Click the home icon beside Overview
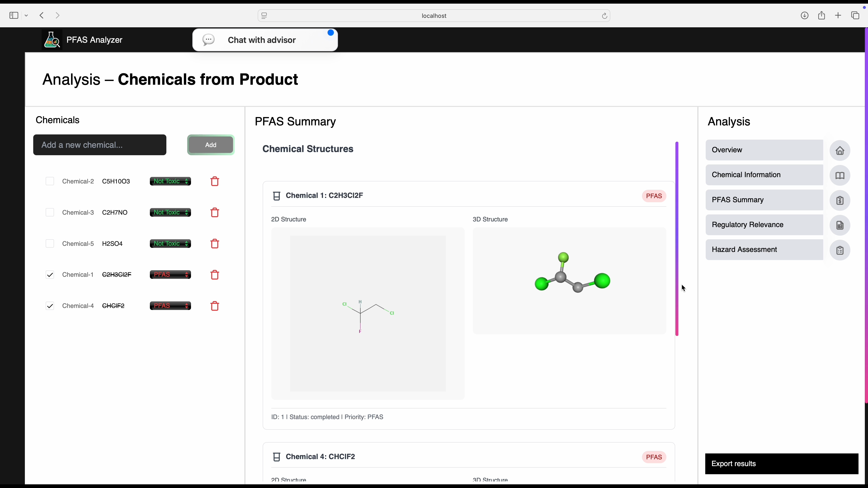This screenshot has height=488, width=868. point(840,150)
